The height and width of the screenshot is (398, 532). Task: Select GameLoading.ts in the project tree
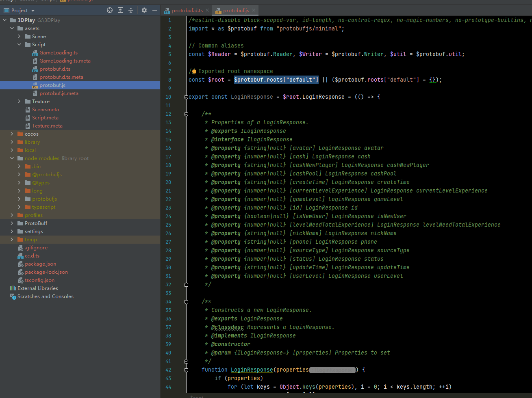click(58, 53)
